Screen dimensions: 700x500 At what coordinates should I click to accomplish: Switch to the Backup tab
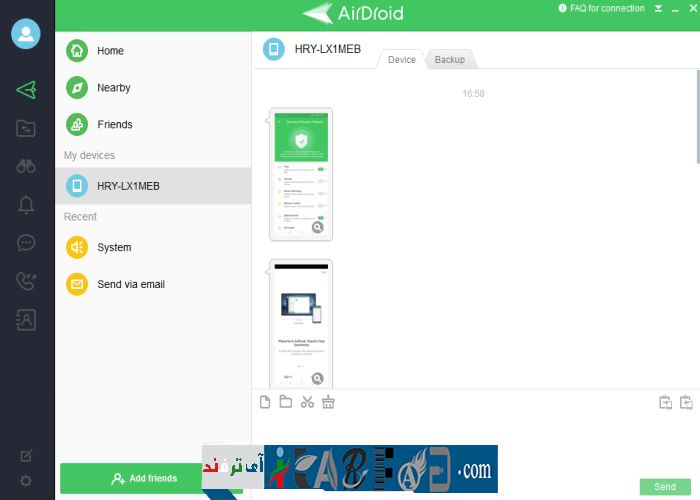pos(450,60)
